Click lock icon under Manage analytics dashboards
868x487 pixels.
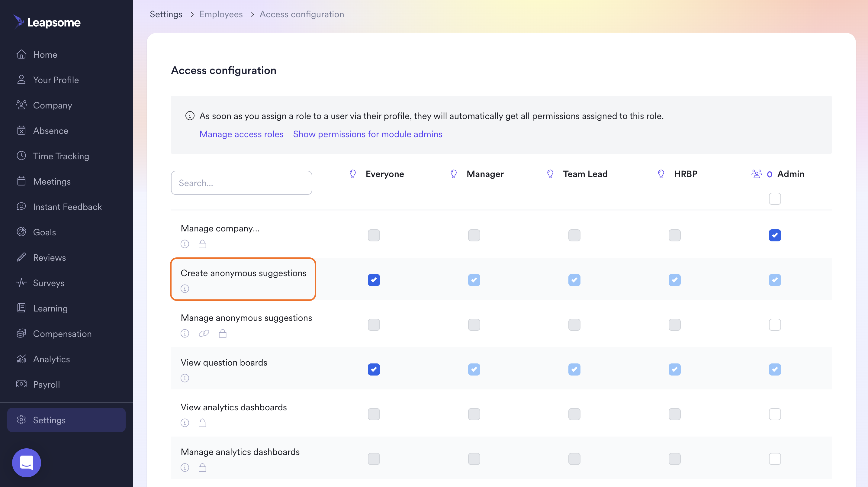(x=202, y=467)
